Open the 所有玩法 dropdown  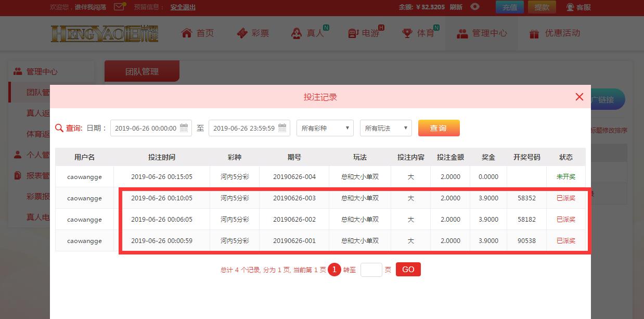tap(386, 128)
